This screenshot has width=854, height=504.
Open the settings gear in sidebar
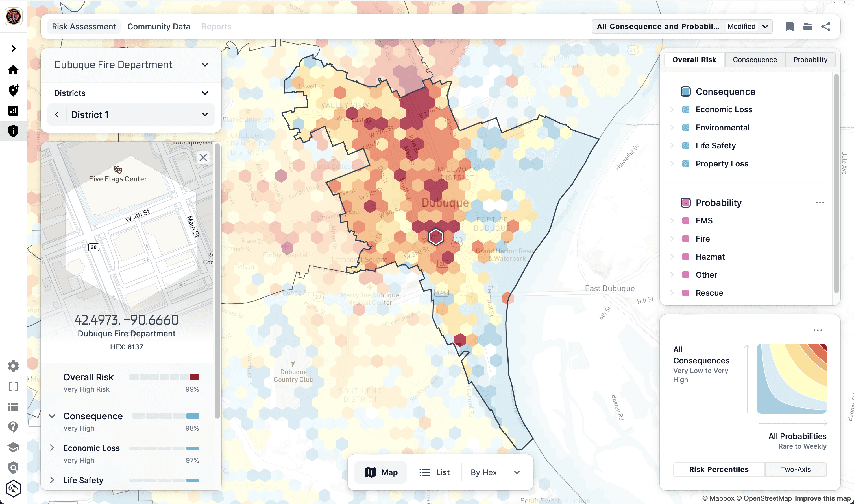pos(13,366)
